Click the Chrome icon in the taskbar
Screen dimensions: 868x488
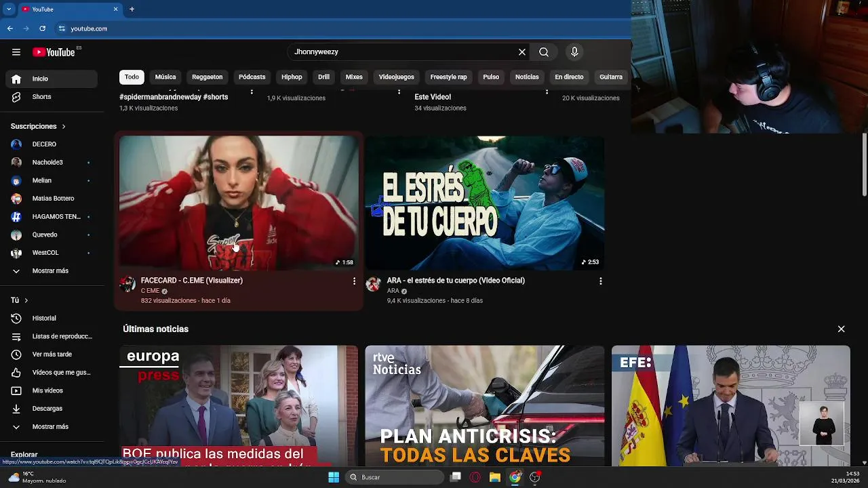tap(515, 477)
